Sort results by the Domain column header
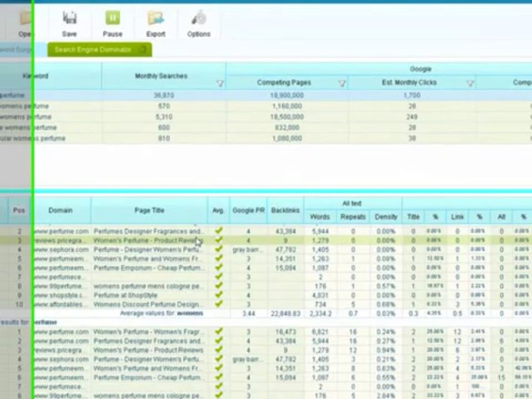532x399 pixels. click(60, 211)
